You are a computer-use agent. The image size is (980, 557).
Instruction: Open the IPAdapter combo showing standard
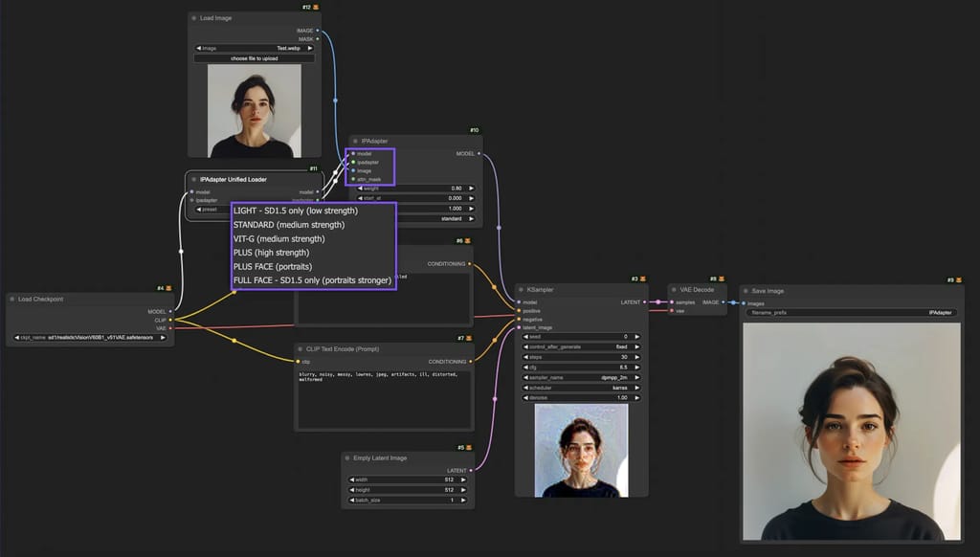437,219
